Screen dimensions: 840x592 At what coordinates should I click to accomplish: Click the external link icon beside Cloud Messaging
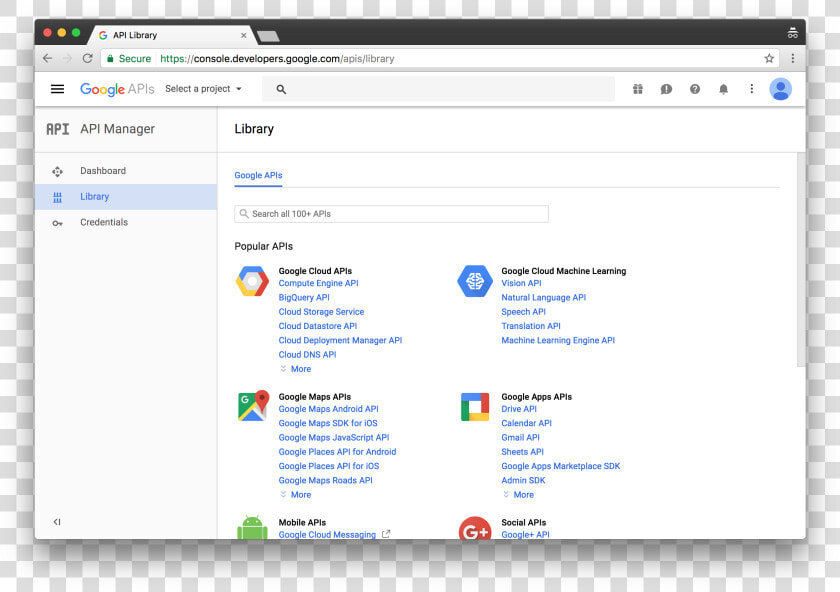386,534
